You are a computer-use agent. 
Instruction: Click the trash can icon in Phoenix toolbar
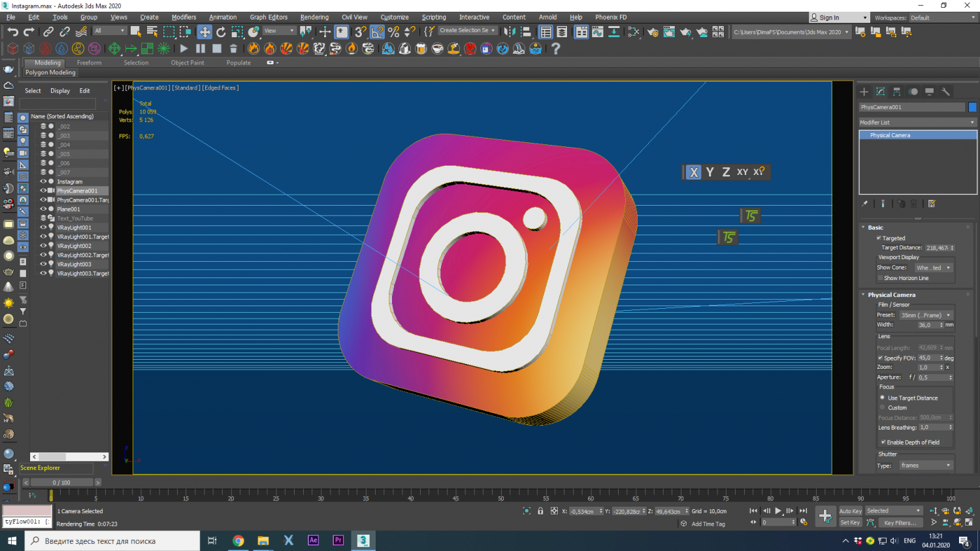click(x=233, y=48)
